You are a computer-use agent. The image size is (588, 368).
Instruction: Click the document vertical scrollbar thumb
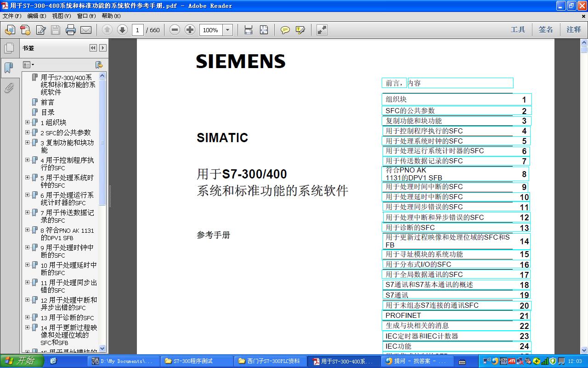click(584, 49)
